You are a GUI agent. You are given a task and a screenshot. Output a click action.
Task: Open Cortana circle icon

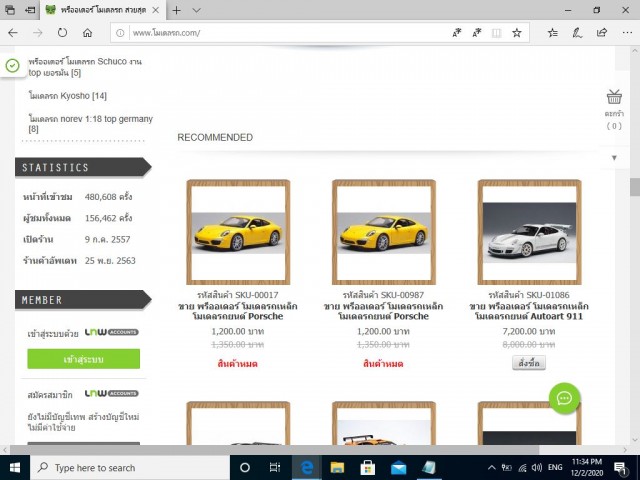[244, 468]
